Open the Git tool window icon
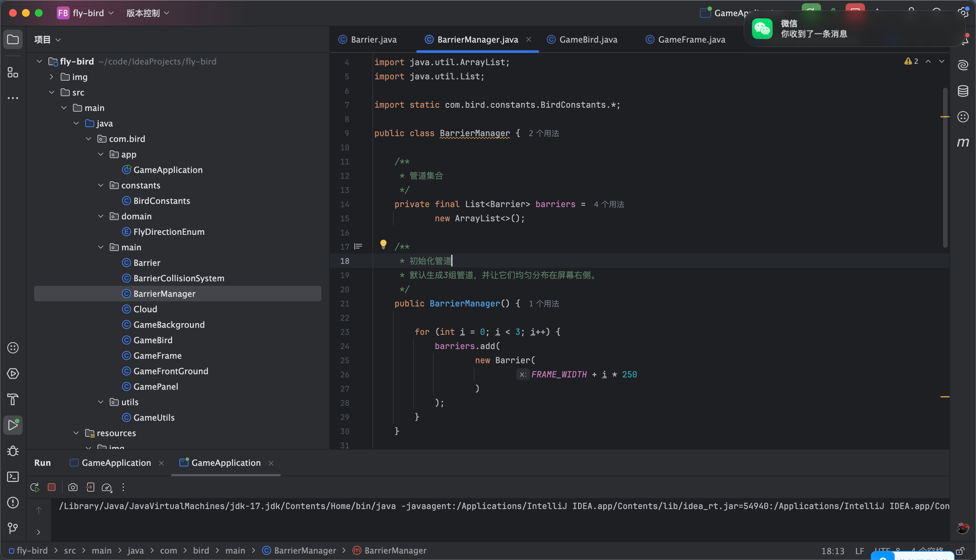This screenshot has width=976, height=560. (13, 528)
